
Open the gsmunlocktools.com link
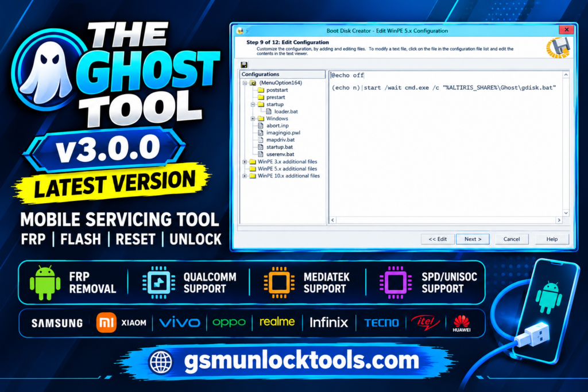301,361
